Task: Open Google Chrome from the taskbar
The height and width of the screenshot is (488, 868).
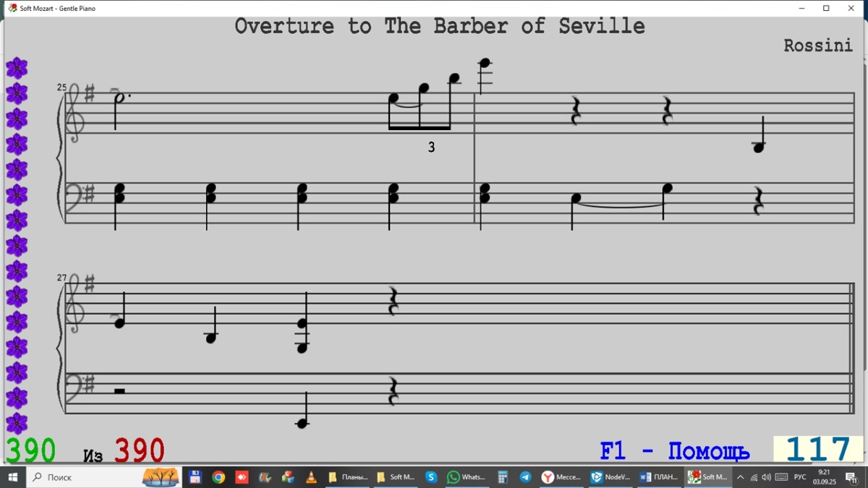Action: pyautogui.click(x=218, y=477)
